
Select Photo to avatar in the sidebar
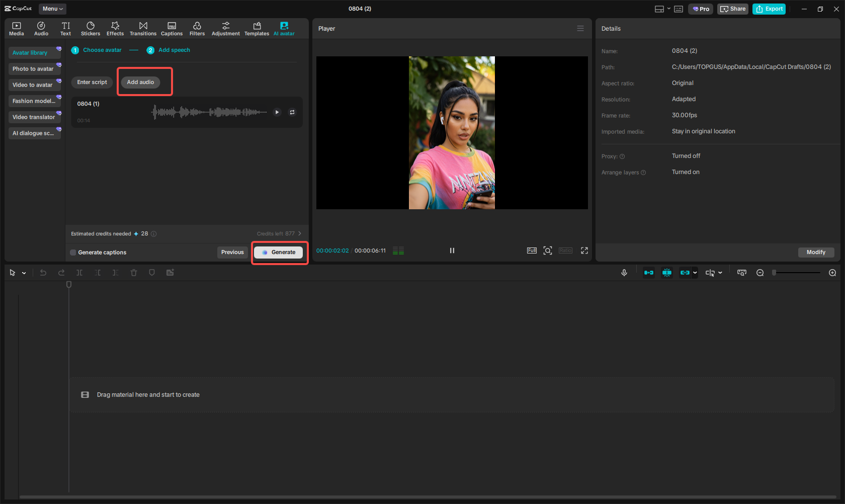33,68
